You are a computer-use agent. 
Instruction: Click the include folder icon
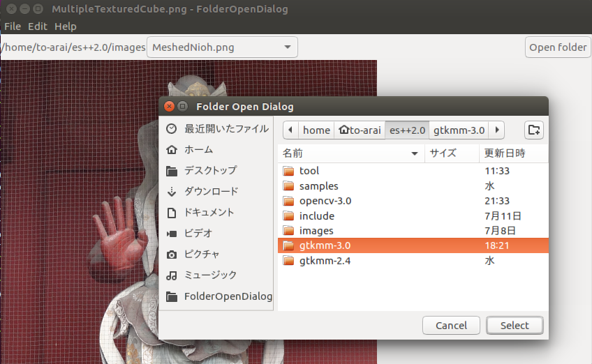tap(288, 215)
